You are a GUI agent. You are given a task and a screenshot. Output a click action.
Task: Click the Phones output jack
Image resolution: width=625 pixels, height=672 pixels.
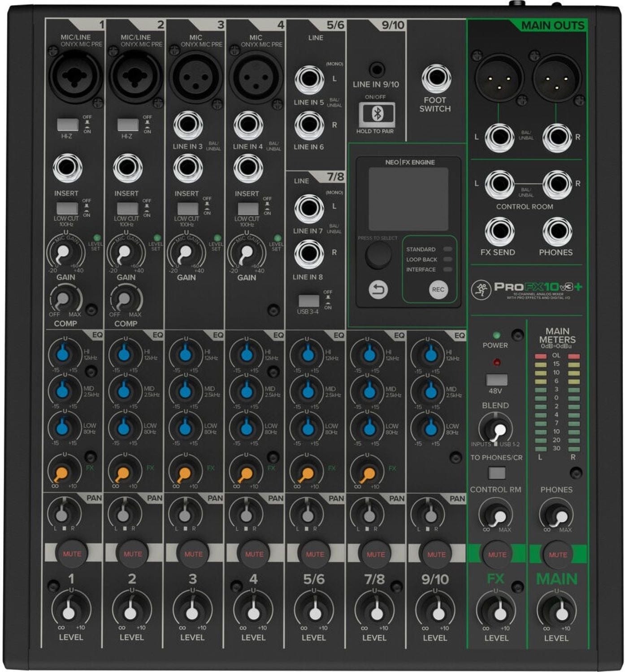point(556,232)
